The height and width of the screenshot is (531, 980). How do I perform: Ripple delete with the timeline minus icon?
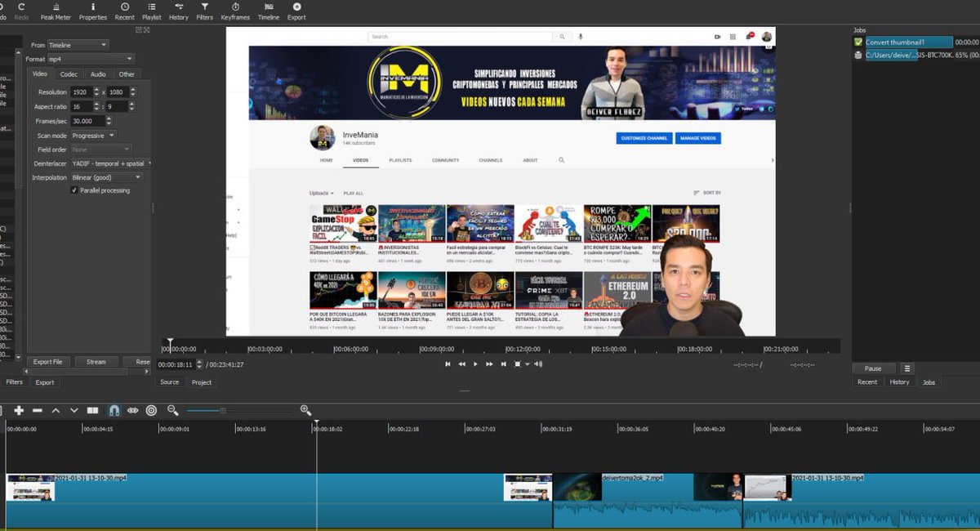coord(37,410)
